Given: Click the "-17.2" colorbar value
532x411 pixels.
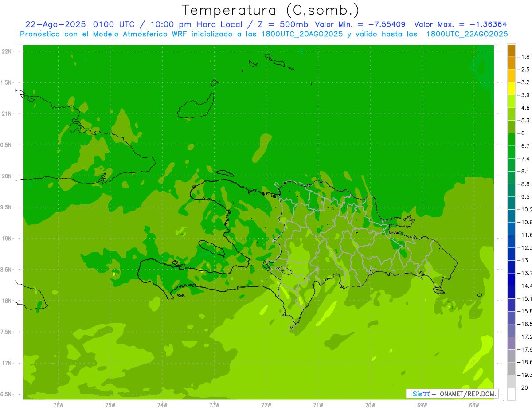Looking at the screenshot, I should 525,337.
